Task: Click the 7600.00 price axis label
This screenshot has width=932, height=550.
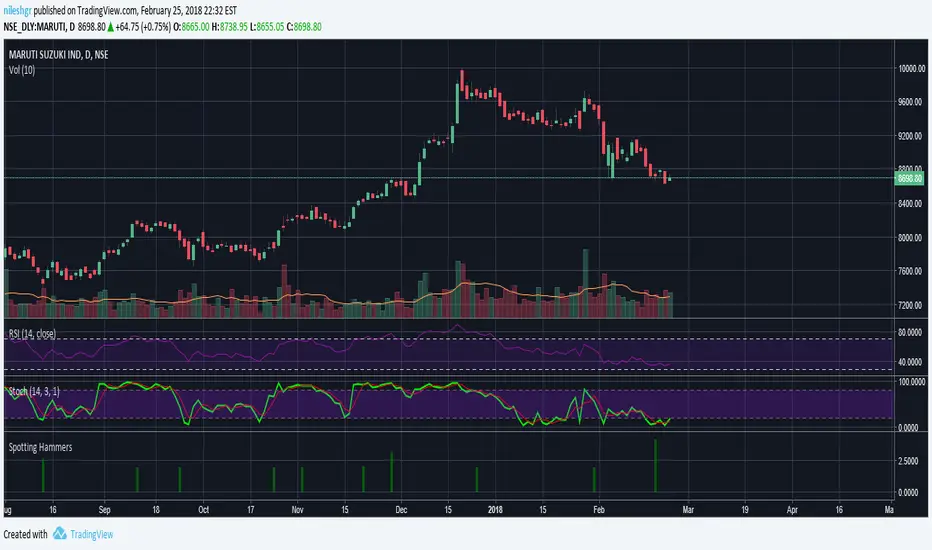Action: (911, 271)
